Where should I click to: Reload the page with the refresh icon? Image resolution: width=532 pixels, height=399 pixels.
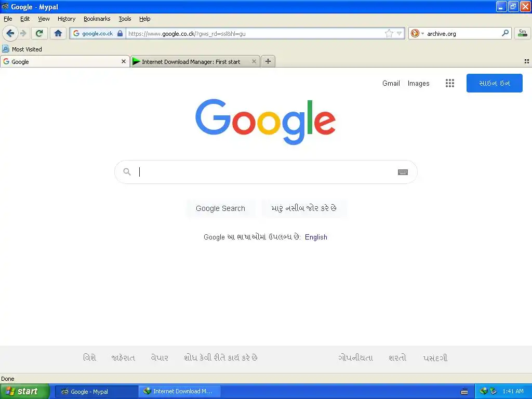click(x=39, y=33)
